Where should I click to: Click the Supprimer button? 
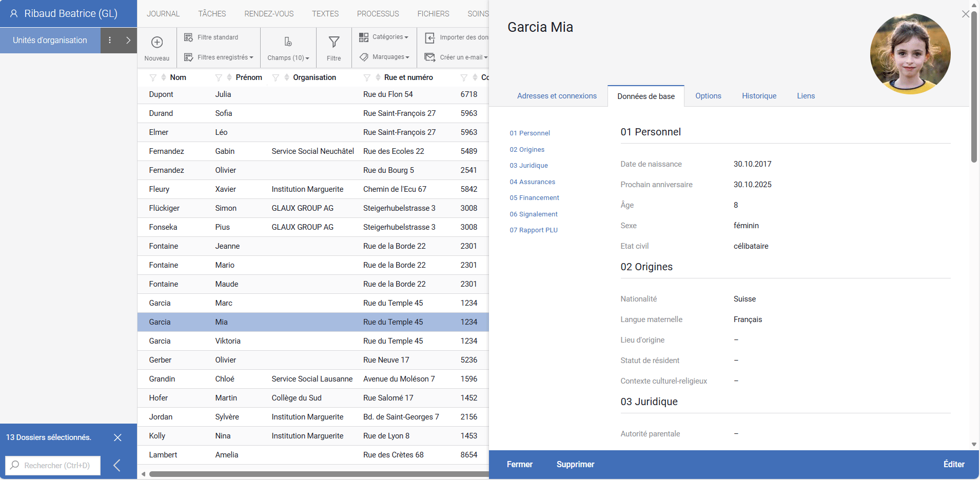(575, 464)
